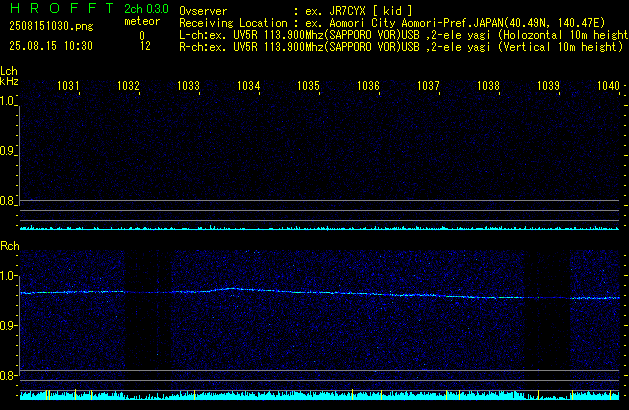Click the 1040 time marker
Image resolution: width=629 pixels, height=410 pixels.
(x=608, y=86)
